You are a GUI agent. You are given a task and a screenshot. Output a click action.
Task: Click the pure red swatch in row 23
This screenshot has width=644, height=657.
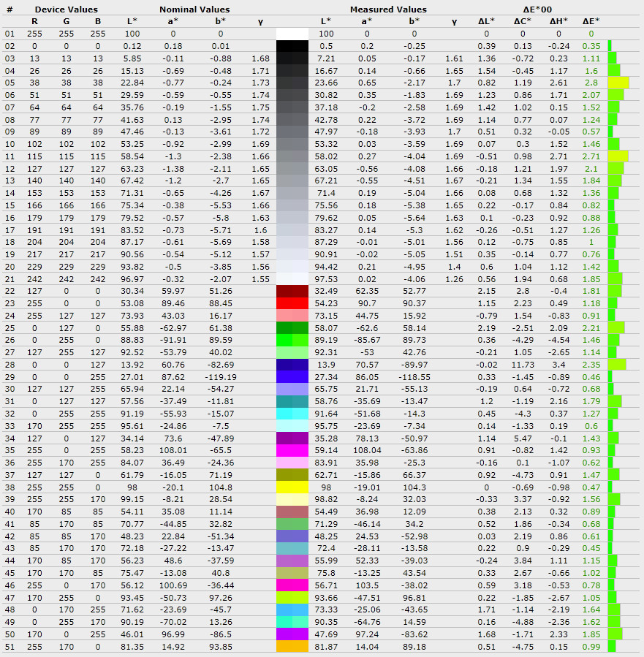click(x=292, y=303)
